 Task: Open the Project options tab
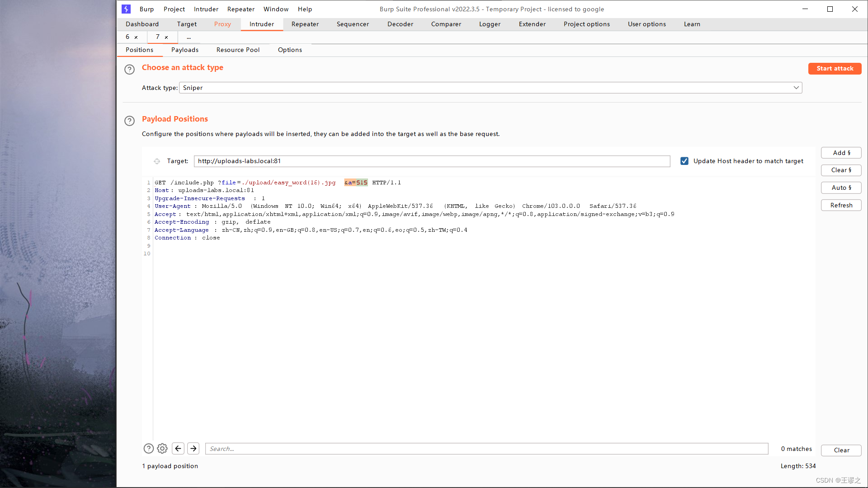click(x=586, y=24)
